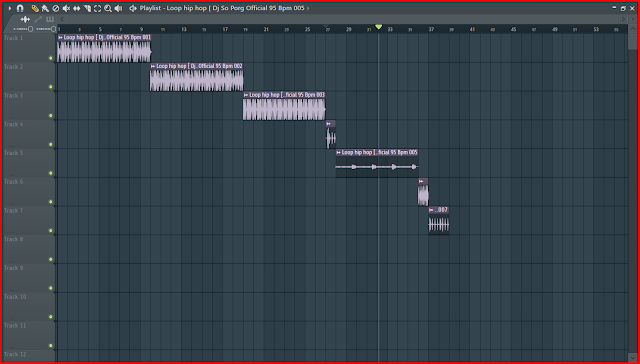Open clip menu of Track 6 clip
The image size is (640, 364).
(421, 181)
